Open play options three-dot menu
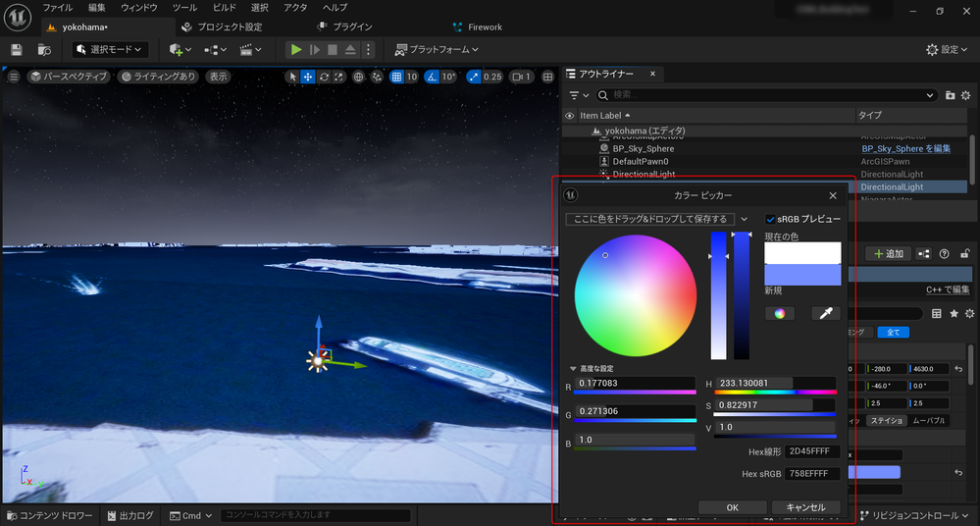 click(368, 49)
